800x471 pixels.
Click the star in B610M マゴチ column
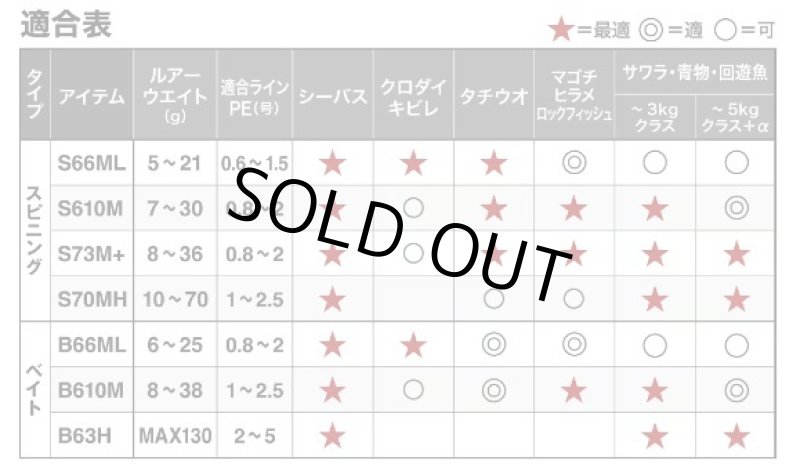pyautogui.click(x=574, y=391)
